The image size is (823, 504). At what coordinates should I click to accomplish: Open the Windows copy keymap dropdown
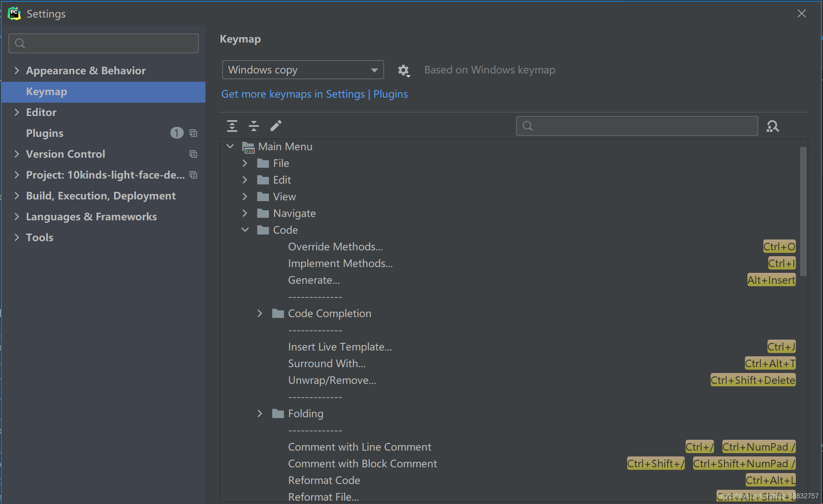(x=303, y=70)
